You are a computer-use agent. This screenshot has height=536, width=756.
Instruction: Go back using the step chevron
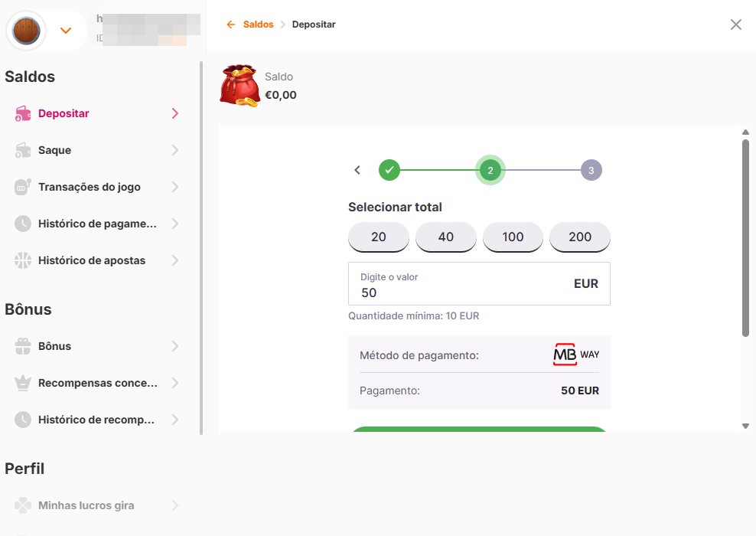tap(357, 170)
